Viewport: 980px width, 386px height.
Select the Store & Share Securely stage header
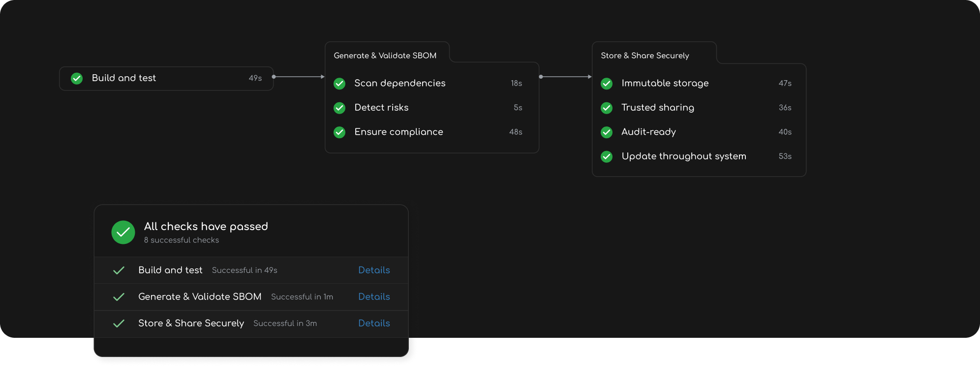point(645,56)
